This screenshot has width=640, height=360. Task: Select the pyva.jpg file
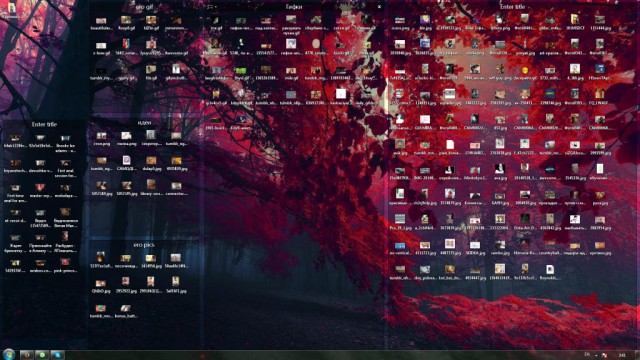coord(600,198)
